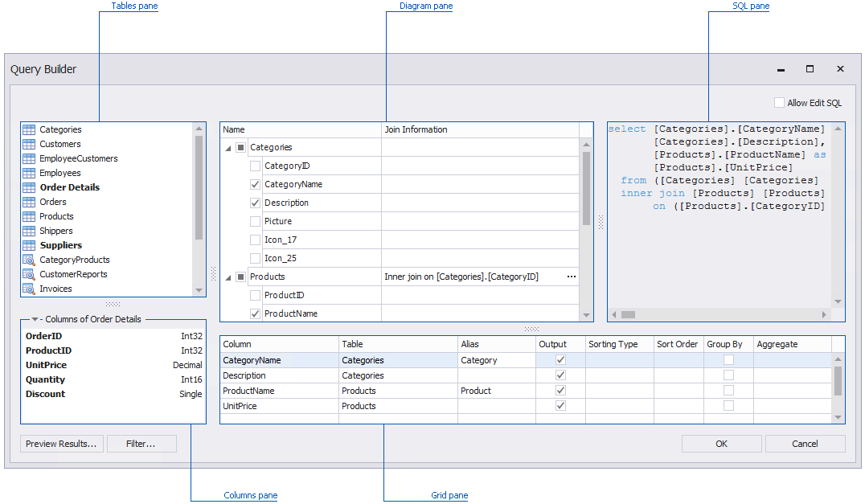
Task: Click the diagram pane scroll-down arrow
Action: pyautogui.click(x=586, y=315)
